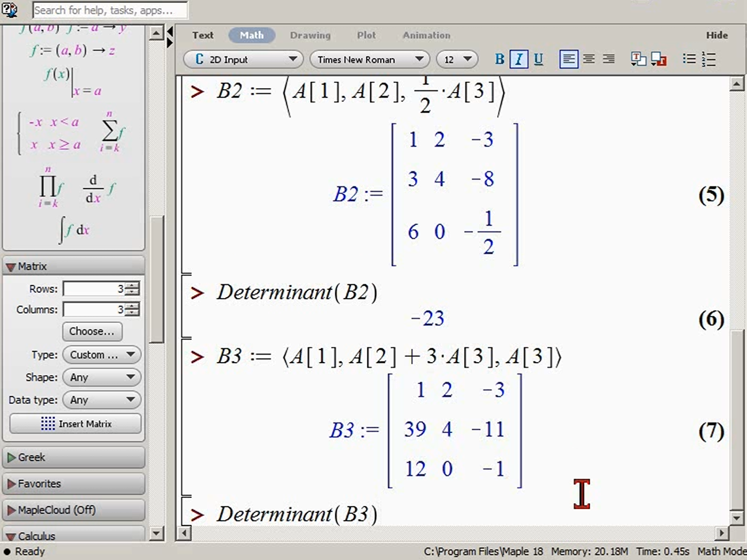Click the Choose... matrix size button
Screen dimensions: 747x560
(92, 331)
